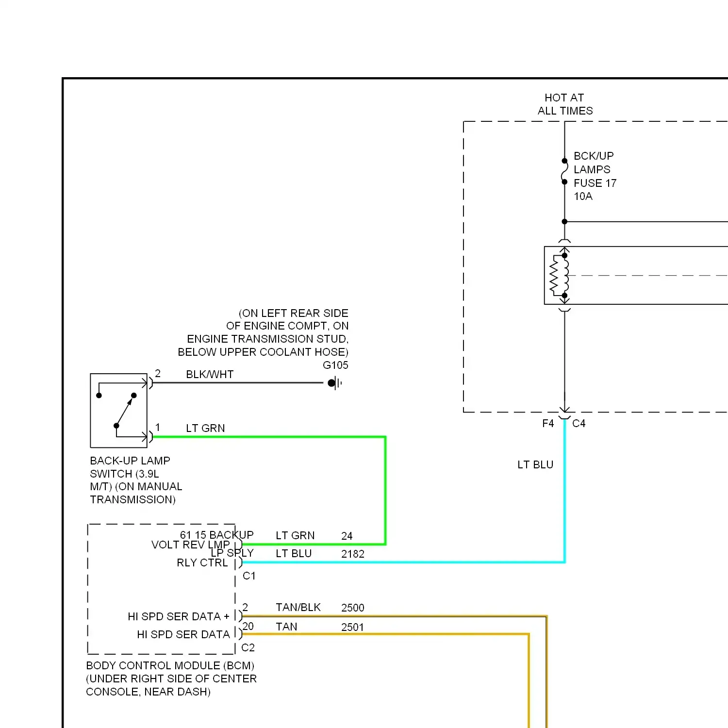Click the black/white ground wire line
Viewport: 728px width, 728px height.
point(238,383)
